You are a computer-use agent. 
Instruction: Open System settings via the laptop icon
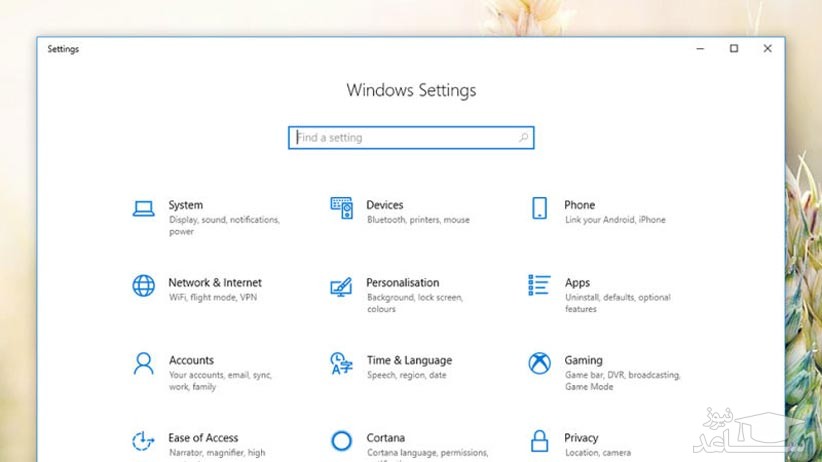pyautogui.click(x=144, y=208)
